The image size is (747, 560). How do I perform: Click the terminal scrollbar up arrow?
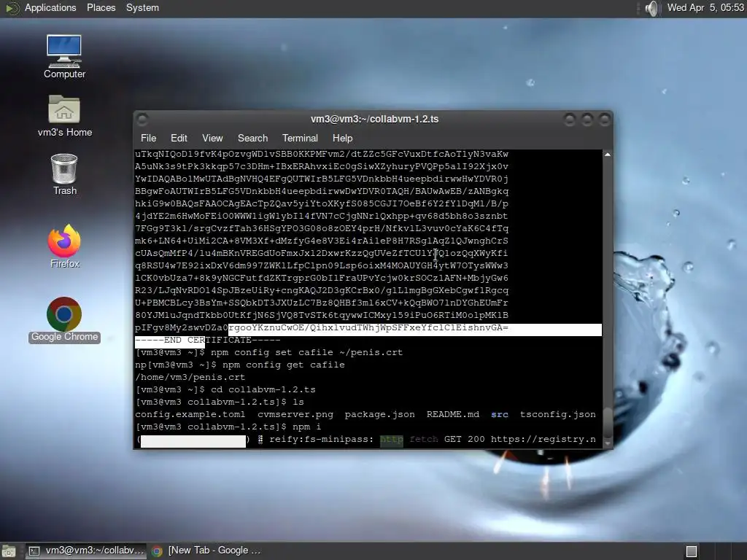point(608,155)
